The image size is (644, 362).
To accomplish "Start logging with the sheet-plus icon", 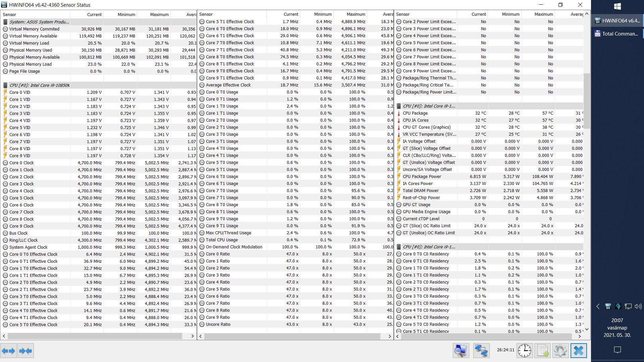I will [x=543, y=351].
